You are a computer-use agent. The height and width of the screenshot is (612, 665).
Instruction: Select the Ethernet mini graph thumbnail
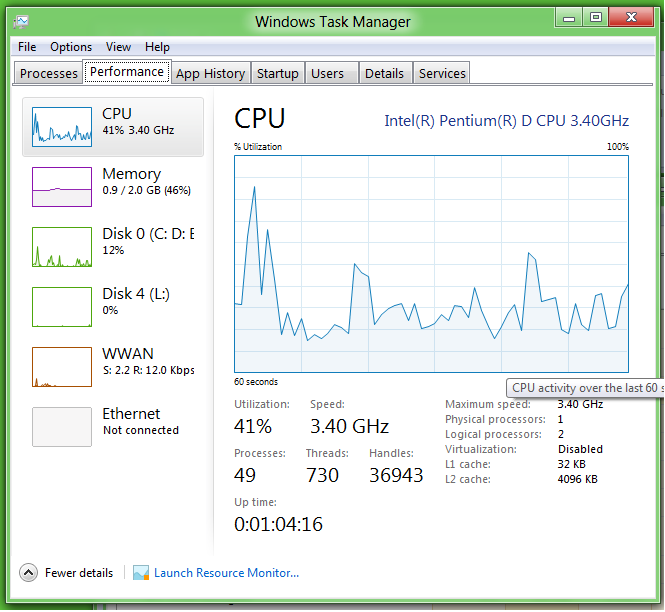(x=62, y=427)
